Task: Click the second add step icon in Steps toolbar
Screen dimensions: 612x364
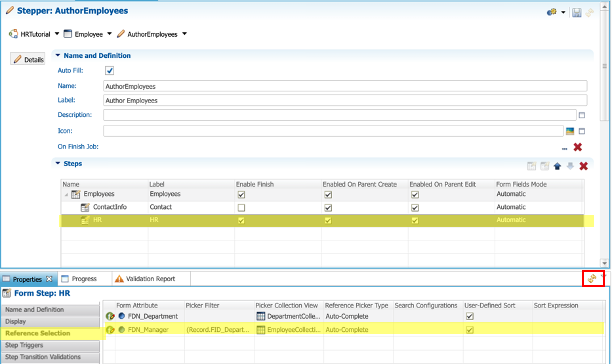Action: click(544, 166)
